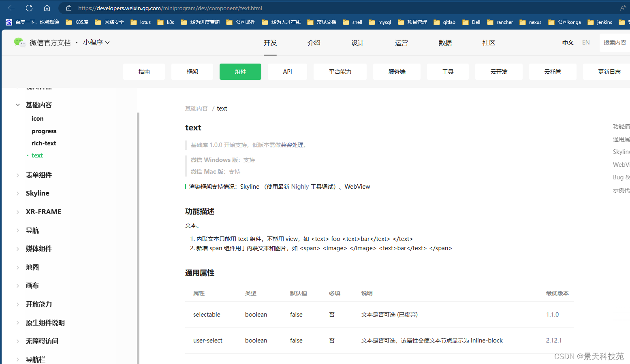
Task: Open the icon component page in sidebar
Action: 38,119
